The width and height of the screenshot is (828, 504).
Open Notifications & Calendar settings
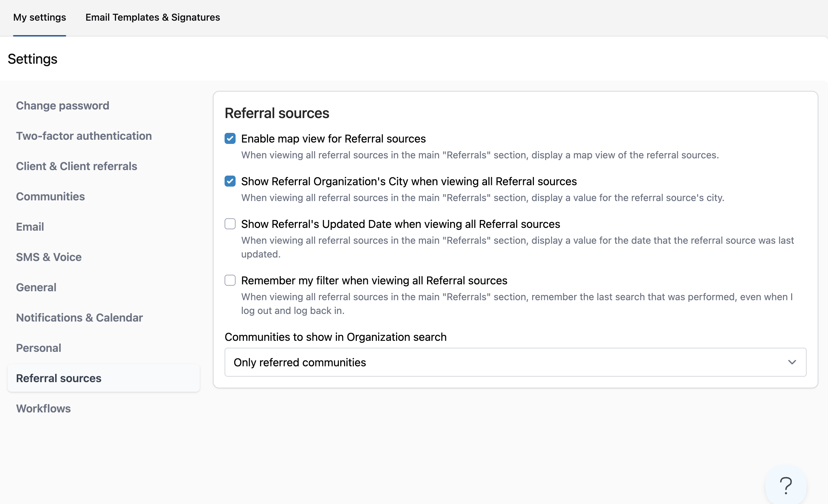[80, 318]
